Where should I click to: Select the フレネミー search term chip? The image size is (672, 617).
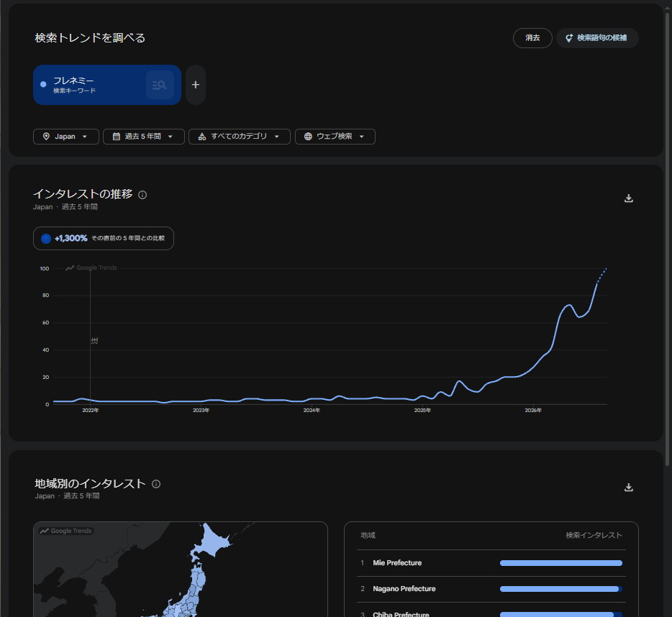(x=107, y=85)
